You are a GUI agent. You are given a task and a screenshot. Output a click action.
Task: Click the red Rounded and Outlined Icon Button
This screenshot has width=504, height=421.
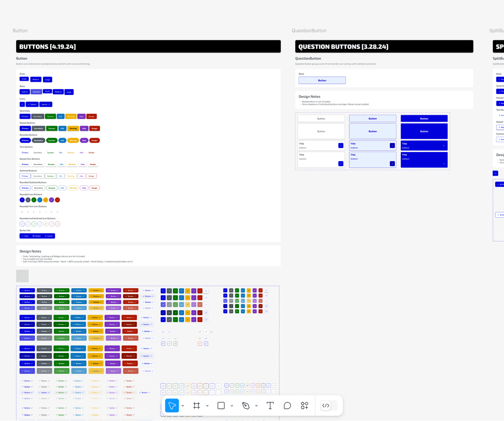[57, 224]
